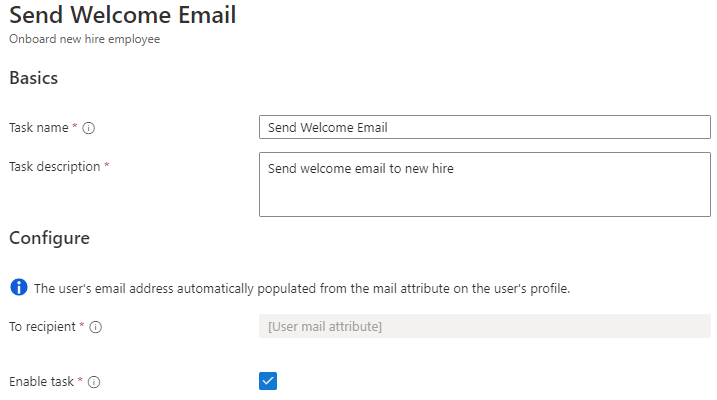Click the To recipient label text
Screen dimensions: 717x400
(42, 326)
